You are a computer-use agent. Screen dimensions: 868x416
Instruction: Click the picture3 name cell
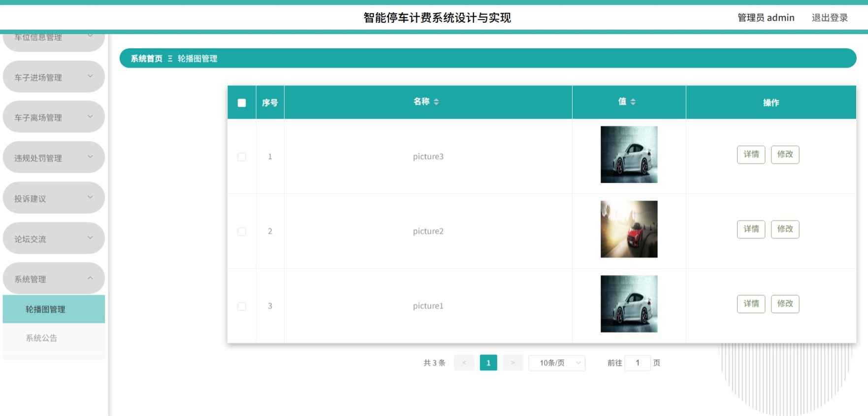[428, 157]
